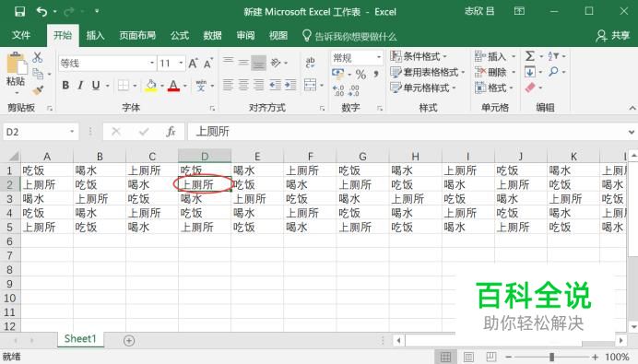The width and height of the screenshot is (638, 364).
Task: Toggle Italic formatting
Action: pos(80,85)
